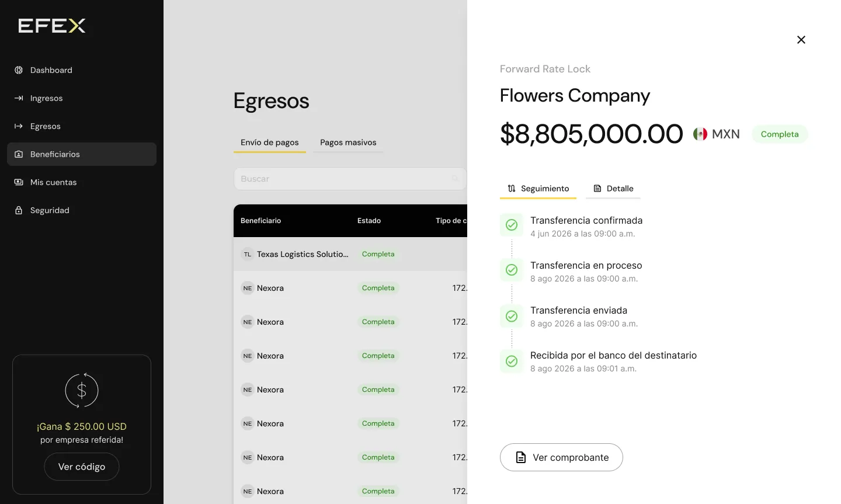Click the Recibida por el banco check icon
The image size is (841, 504).
[512, 361]
